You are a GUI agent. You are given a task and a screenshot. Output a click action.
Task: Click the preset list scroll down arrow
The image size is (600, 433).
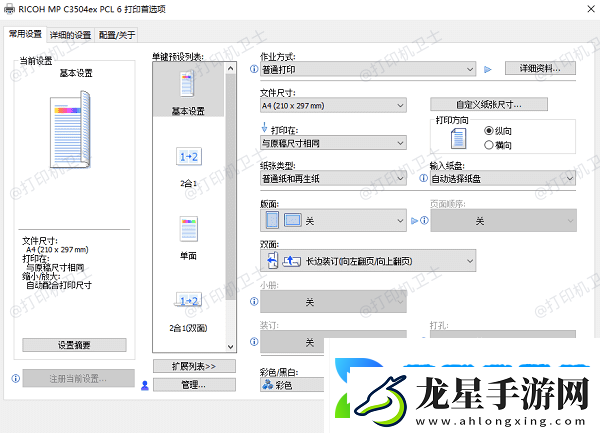230,347
